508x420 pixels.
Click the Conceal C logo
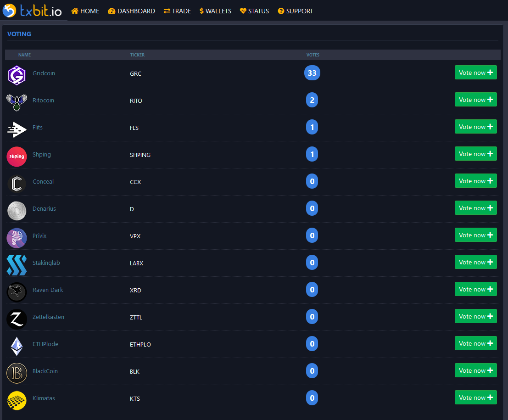coord(17,184)
